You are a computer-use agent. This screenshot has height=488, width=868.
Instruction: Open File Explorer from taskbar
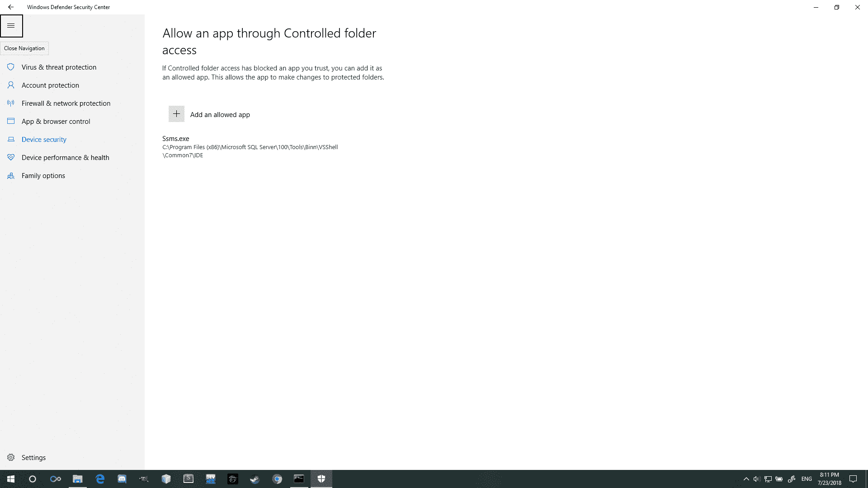78,479
